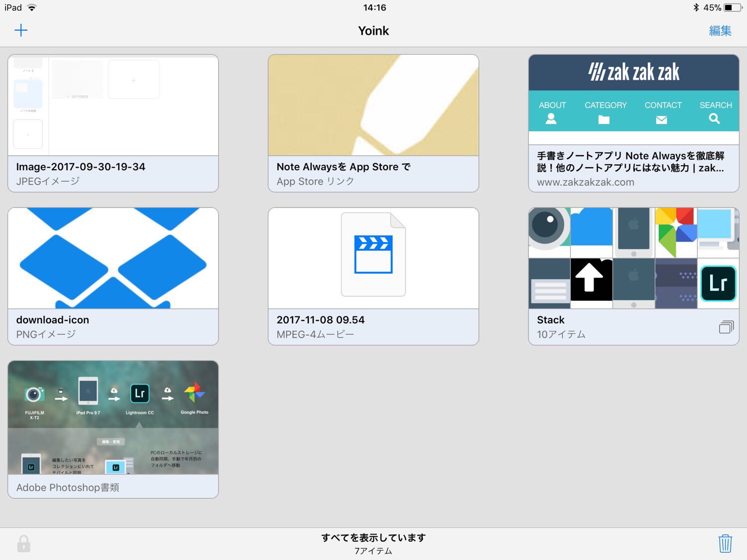Expand the Stack using the stack icon
Screen dimensions: 747x560
(727, 327)
